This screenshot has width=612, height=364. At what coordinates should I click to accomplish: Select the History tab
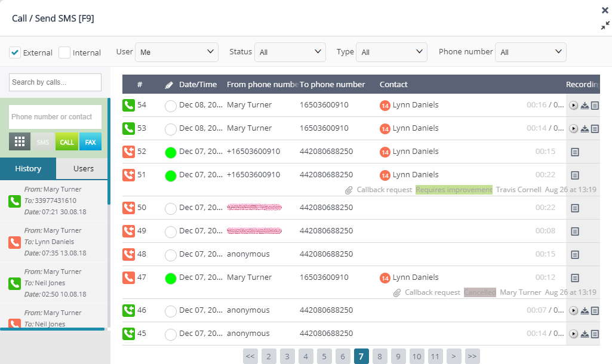point(28,168)
